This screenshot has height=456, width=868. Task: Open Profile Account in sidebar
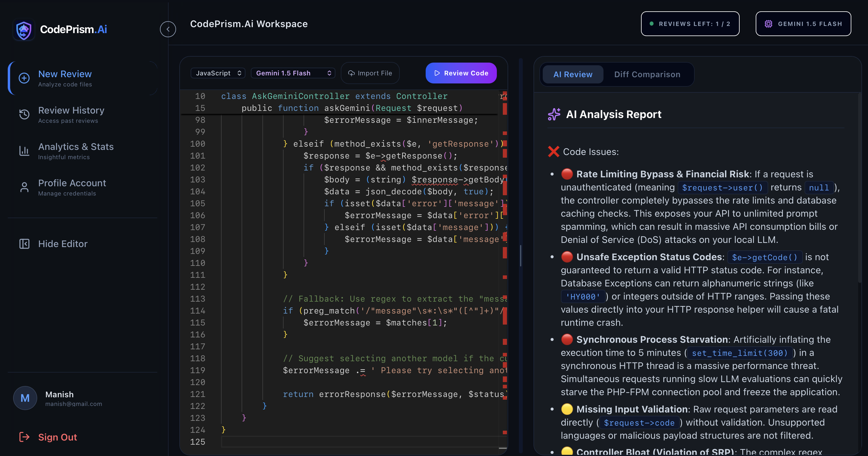83,187
